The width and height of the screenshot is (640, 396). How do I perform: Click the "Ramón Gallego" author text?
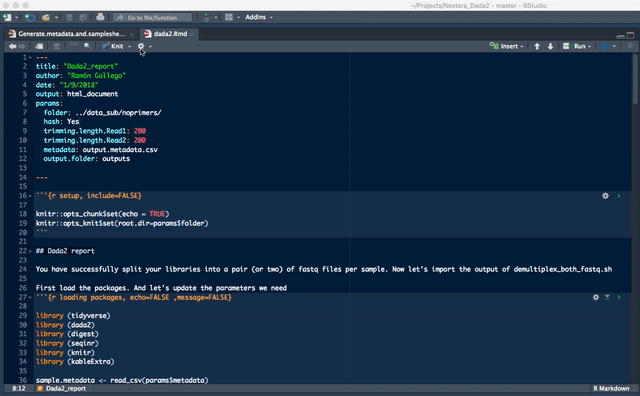coord(96,76)
